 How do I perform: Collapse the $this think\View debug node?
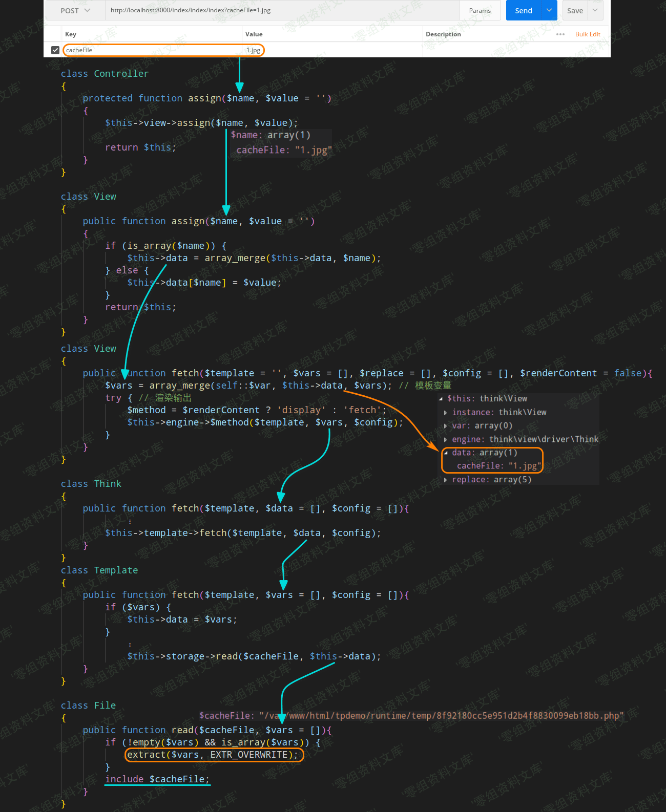(x=441, y=399)
